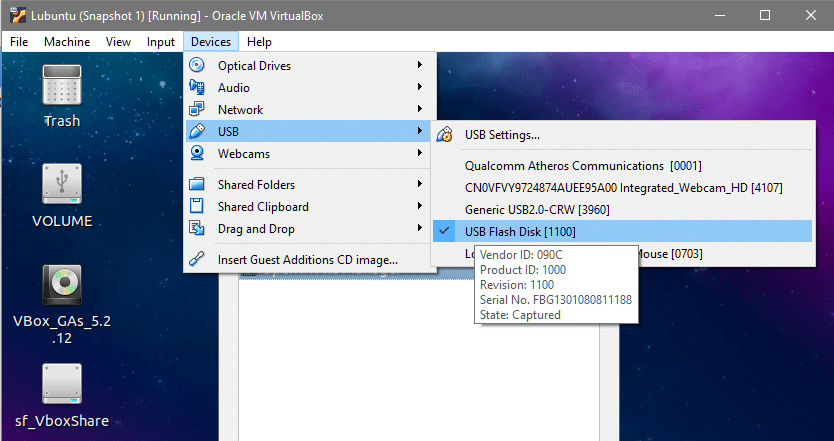Uncheck the USB Flash Disk [1100] device
The width and height of the screenshot is (834, 441).
(x=519, y=232)
